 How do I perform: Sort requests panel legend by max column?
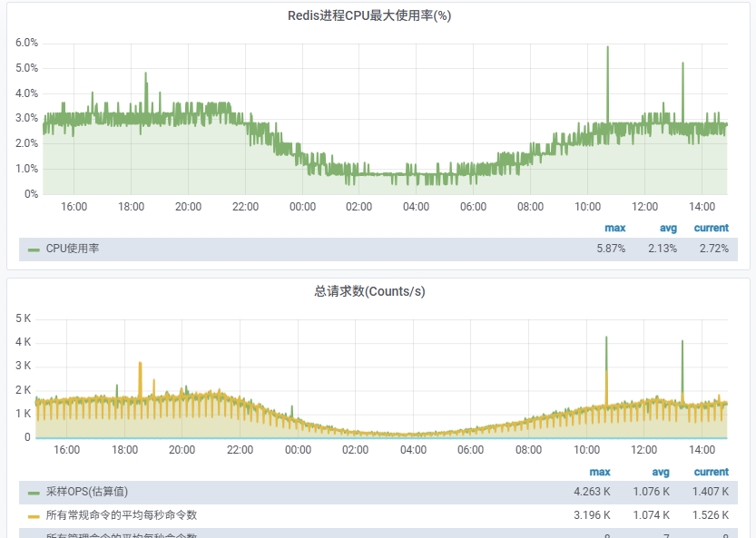pos(600,472)
